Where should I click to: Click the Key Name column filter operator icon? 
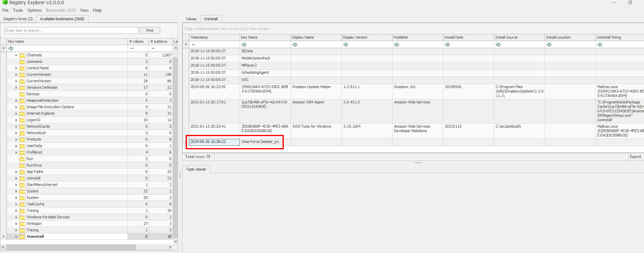coord(244,44)
